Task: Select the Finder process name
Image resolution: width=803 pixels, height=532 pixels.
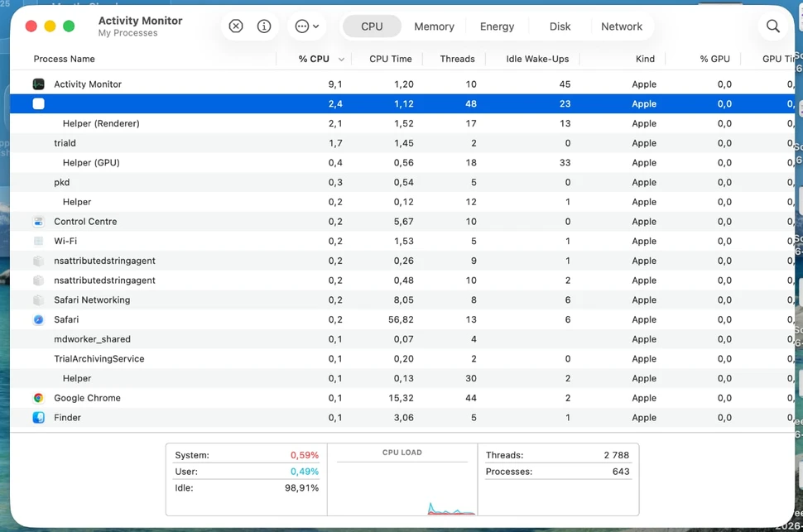Action: point(68,418)
